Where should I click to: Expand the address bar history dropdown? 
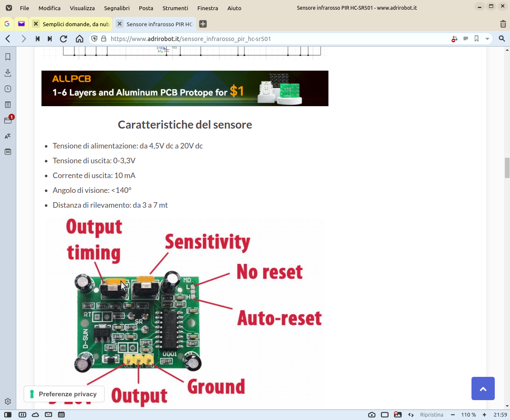pyautogui.click(x=487, y=39)
